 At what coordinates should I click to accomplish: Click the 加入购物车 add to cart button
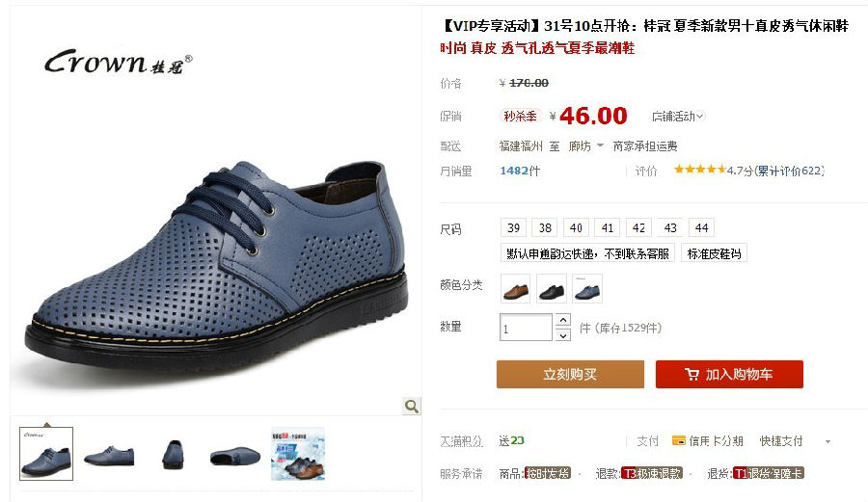730,374
